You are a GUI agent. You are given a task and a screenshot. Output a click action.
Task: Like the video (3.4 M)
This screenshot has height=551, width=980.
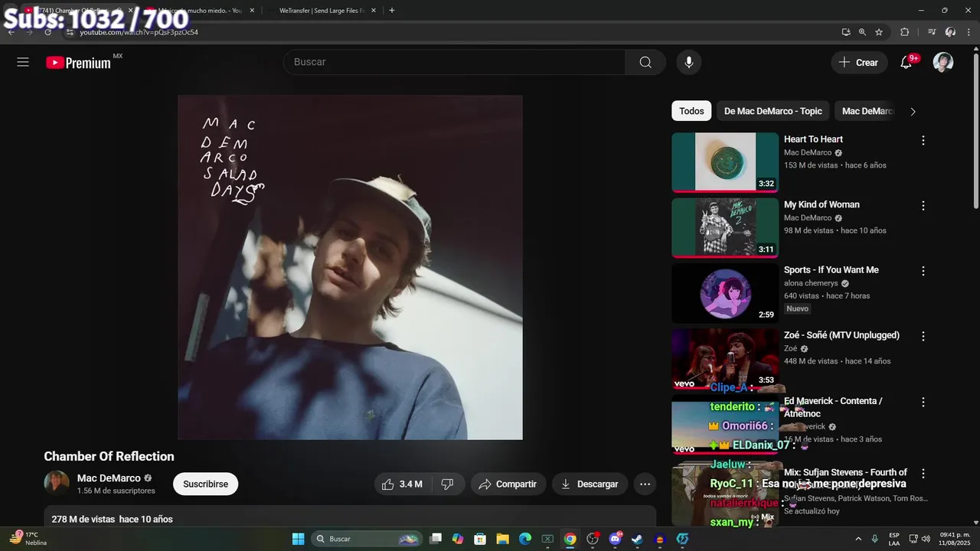(403, 484)
